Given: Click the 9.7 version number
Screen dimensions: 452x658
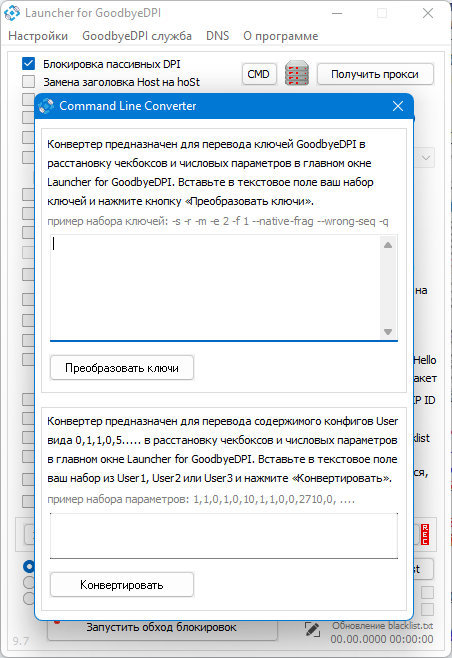Looking at the screenshot, I should click(x=21, y=641).
